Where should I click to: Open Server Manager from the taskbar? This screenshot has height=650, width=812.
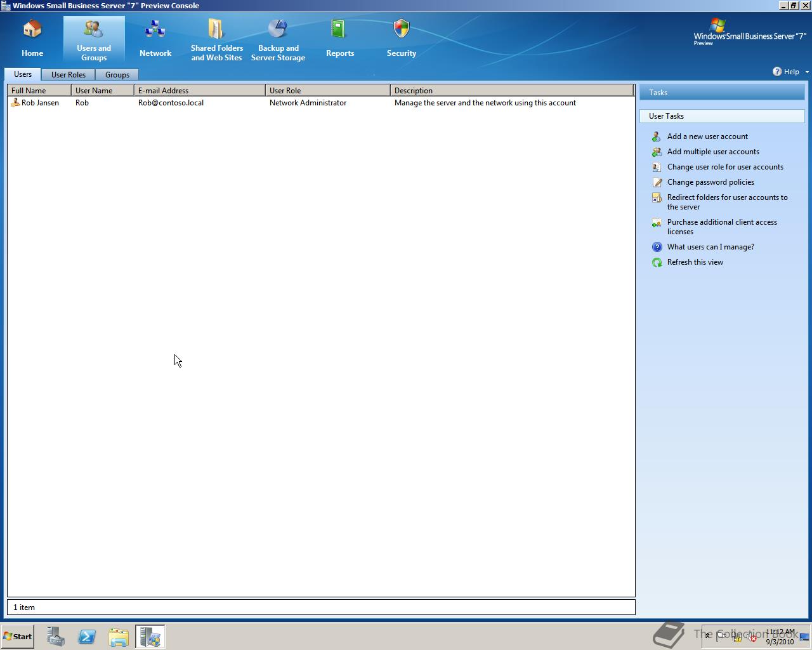tap(56, 637)
